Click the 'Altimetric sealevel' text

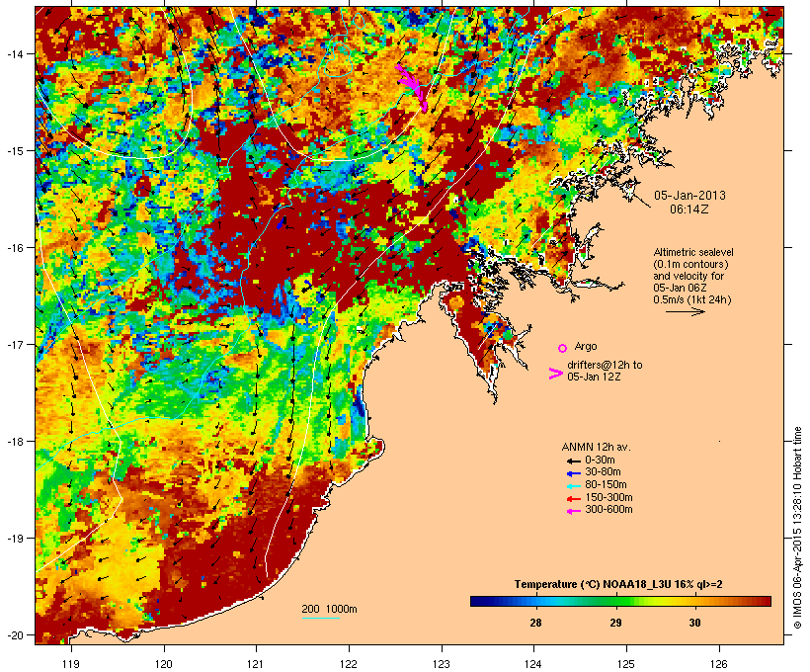click(x=693, y=252)
